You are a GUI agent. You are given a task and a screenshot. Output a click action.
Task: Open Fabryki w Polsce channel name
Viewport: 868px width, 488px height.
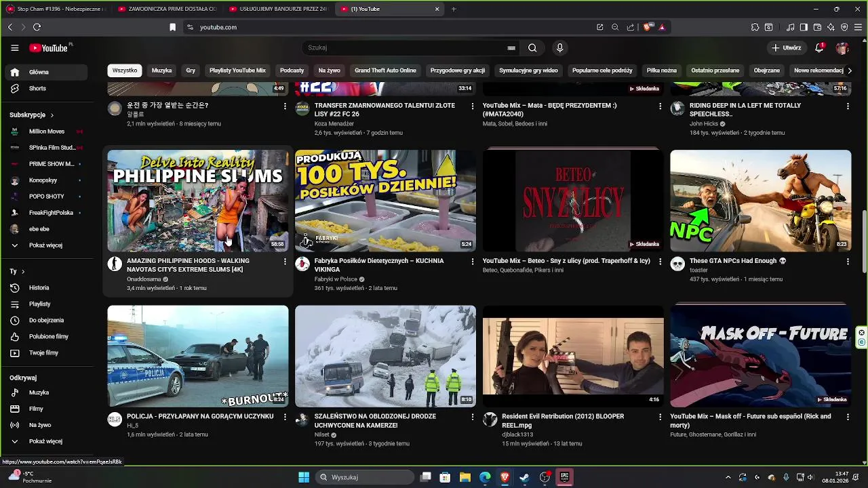click(x=336, y=279)
